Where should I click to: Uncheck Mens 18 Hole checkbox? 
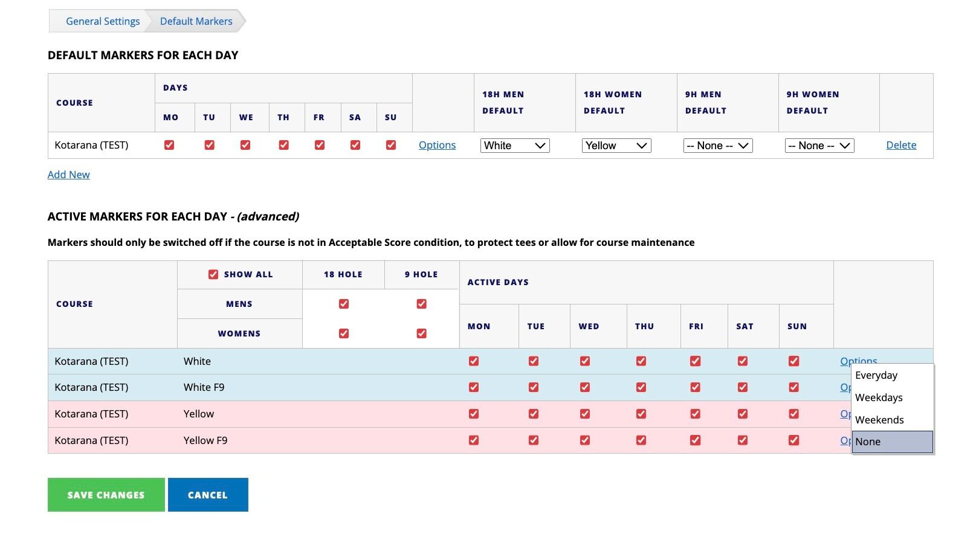(x=344, y=304)
